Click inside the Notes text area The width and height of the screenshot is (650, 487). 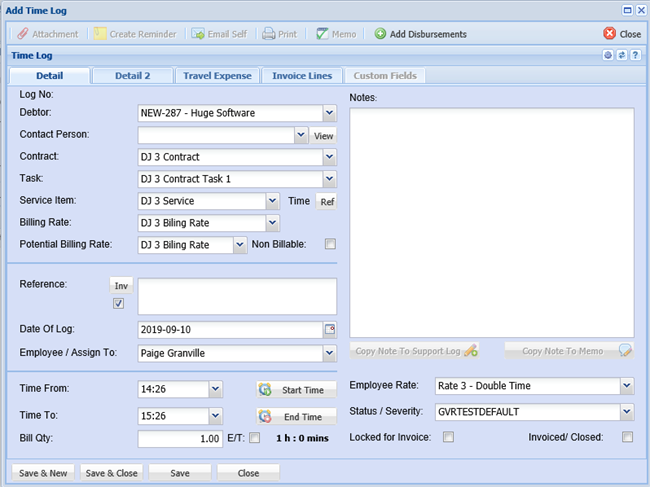click(491, 220)
